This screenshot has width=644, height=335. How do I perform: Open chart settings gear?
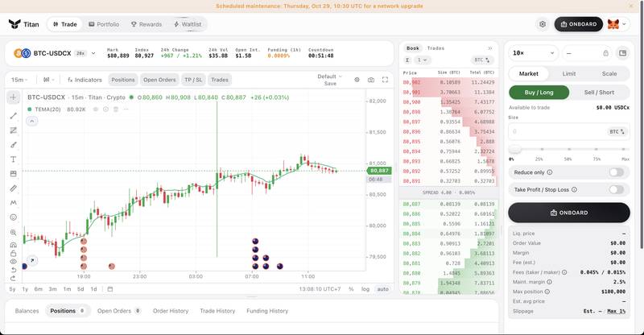click(x=357, y=80)
